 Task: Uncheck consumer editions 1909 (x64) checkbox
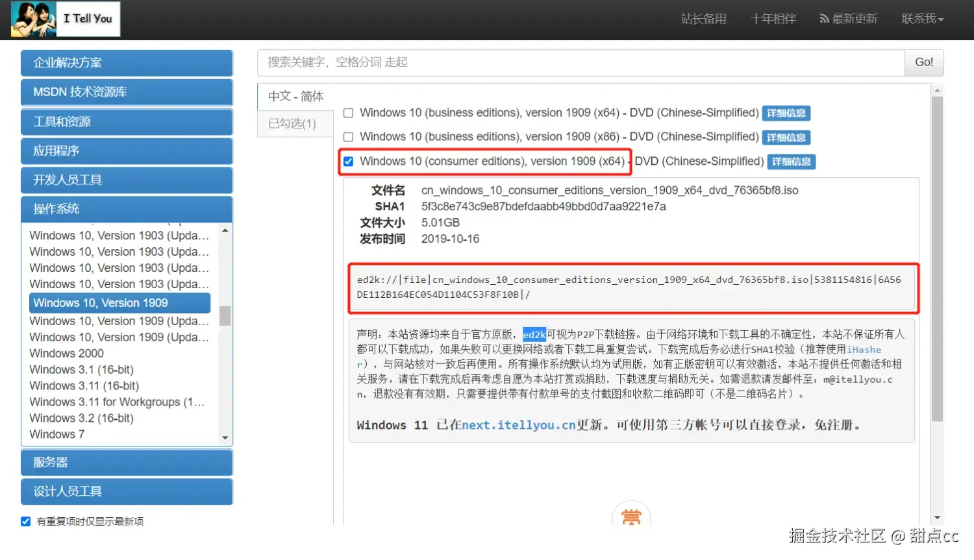[348, 162]
